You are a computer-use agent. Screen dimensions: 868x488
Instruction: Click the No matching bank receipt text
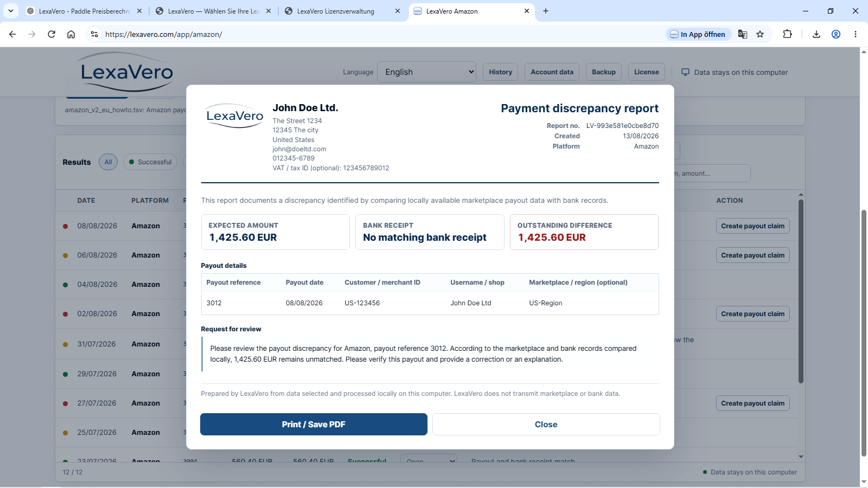(425, 237)
